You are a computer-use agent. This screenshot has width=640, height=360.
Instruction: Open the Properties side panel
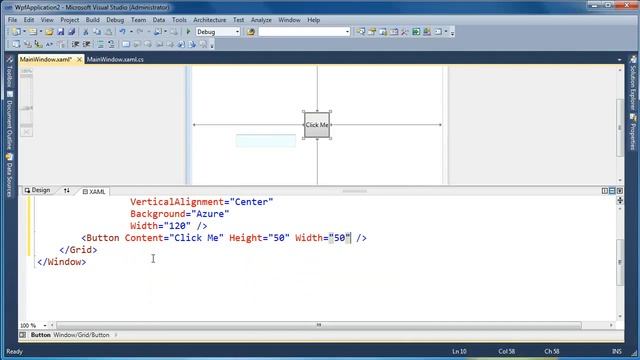633,132
